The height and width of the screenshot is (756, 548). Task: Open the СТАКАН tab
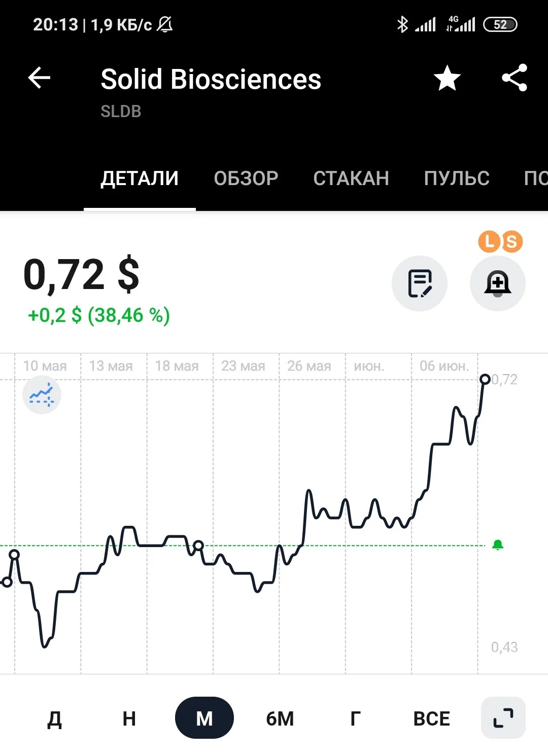(x=351, y=178)
